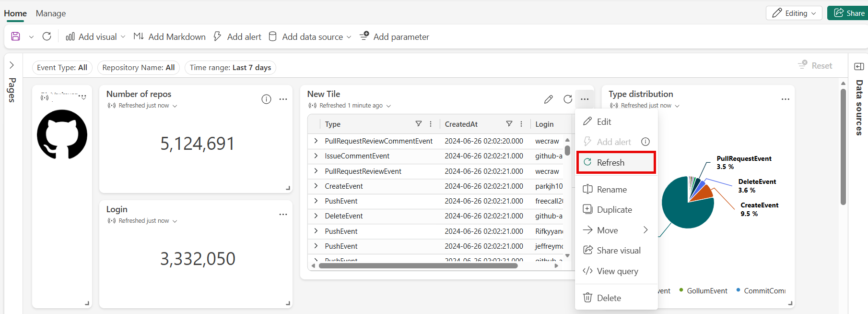
Task: Click the GollumEvent legend entry
Action: (703, 290)
